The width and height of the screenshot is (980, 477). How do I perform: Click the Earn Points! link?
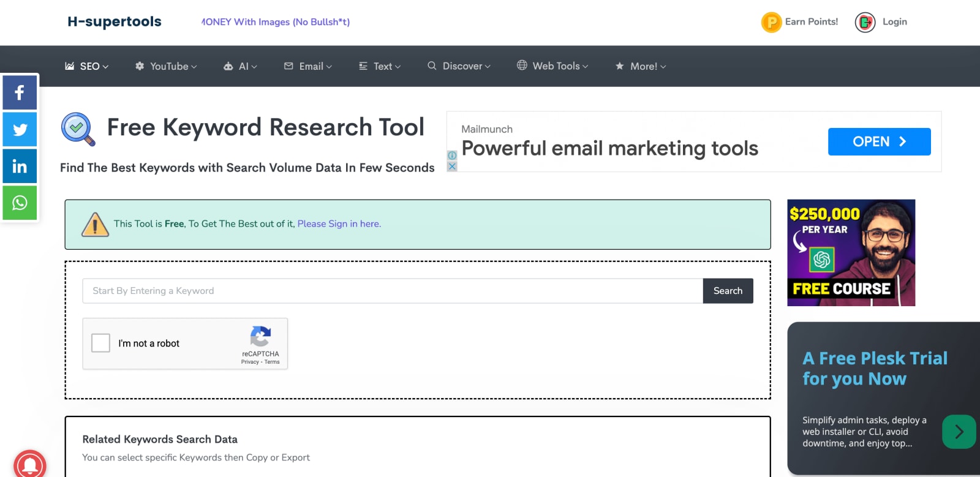[x=812, y=21]
